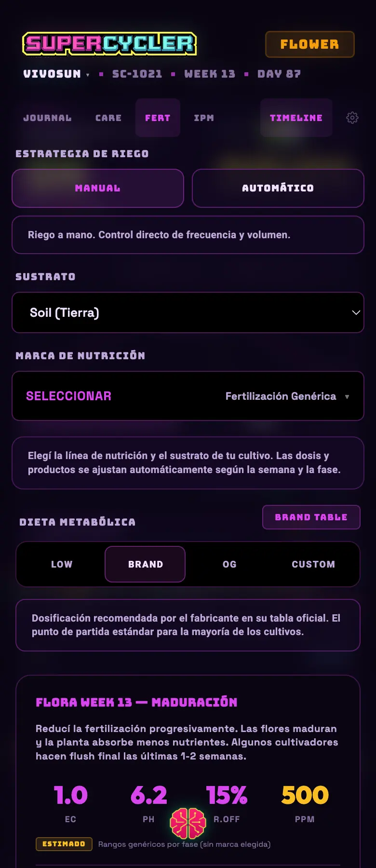Tap the pink brain floating icon

[188, 823]
